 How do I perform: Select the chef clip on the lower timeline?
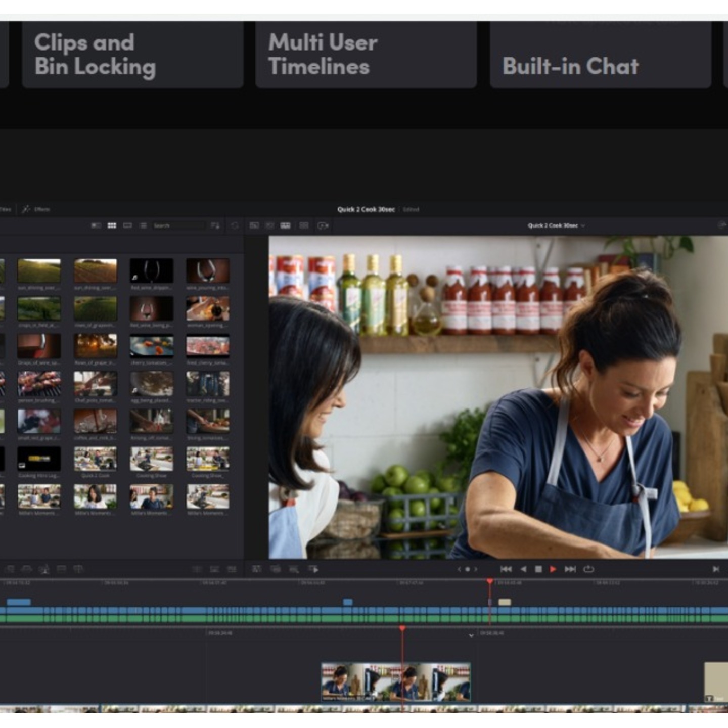(x=396, y=682)
